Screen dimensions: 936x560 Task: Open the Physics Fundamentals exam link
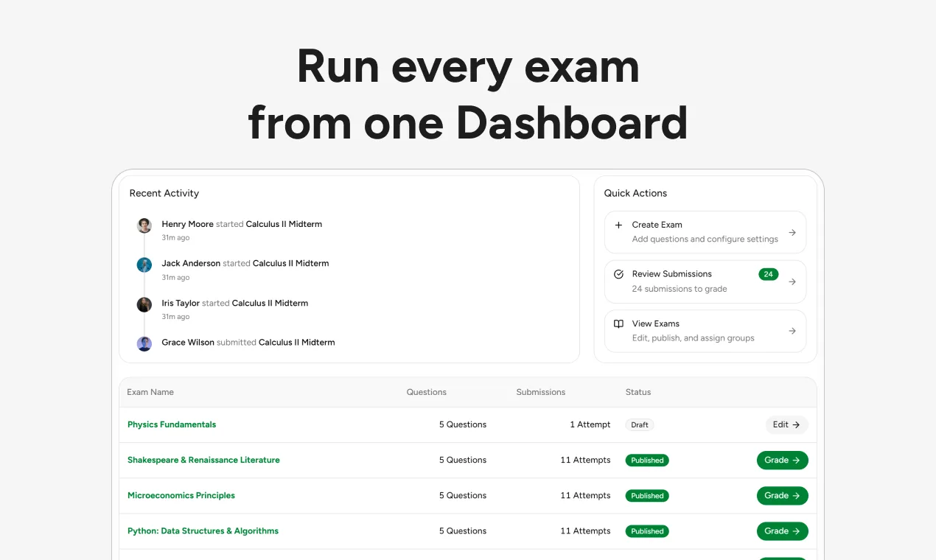coord(172,424)
